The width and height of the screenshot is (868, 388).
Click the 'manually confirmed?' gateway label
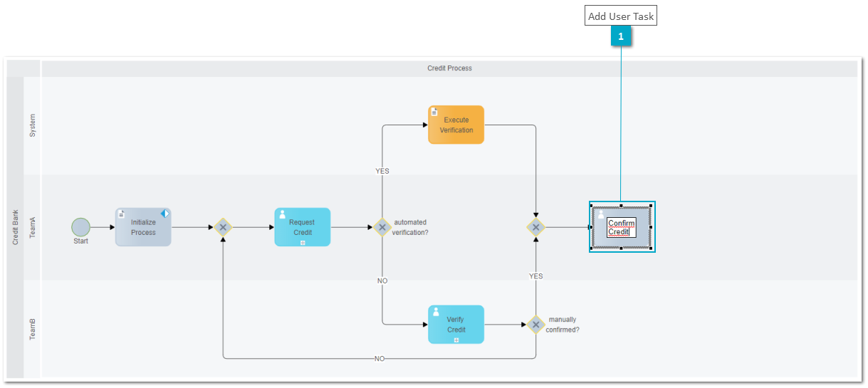tap(563, 325)
